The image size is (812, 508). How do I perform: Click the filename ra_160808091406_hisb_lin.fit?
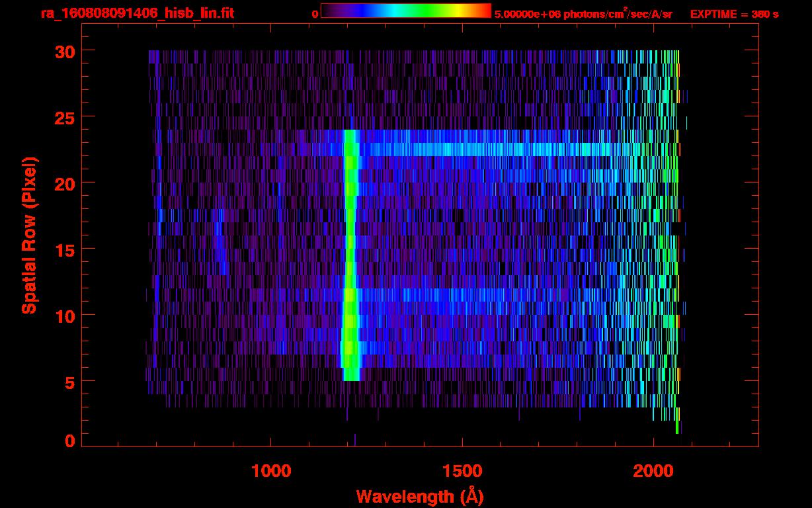pos(137,13)
